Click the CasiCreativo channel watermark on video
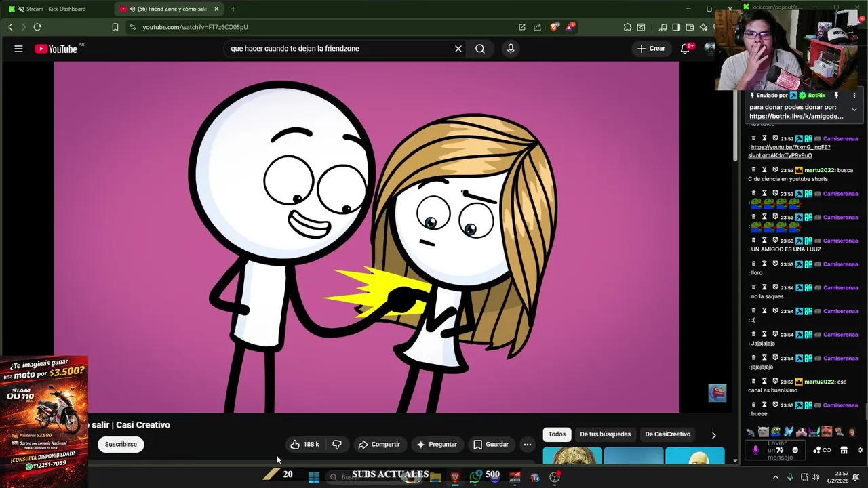 point(717,393)
